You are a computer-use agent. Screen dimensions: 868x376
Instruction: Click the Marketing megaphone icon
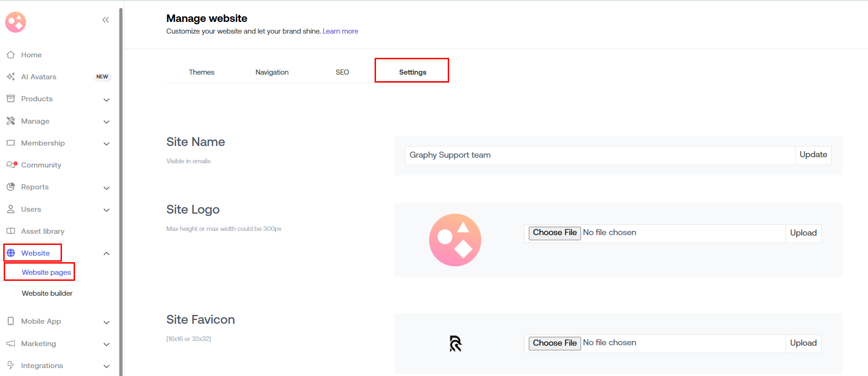pos(11,344)
